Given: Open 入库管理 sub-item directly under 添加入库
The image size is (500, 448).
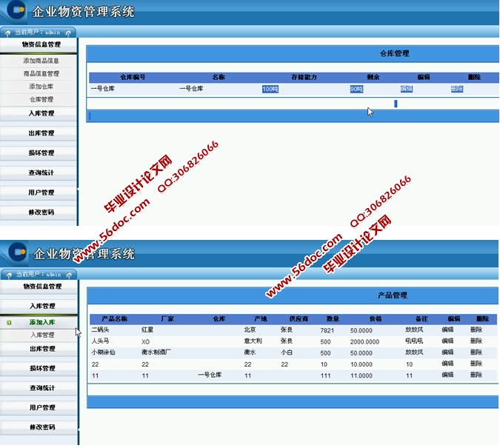Looking at the screenshot, I should tap(42, 335).
